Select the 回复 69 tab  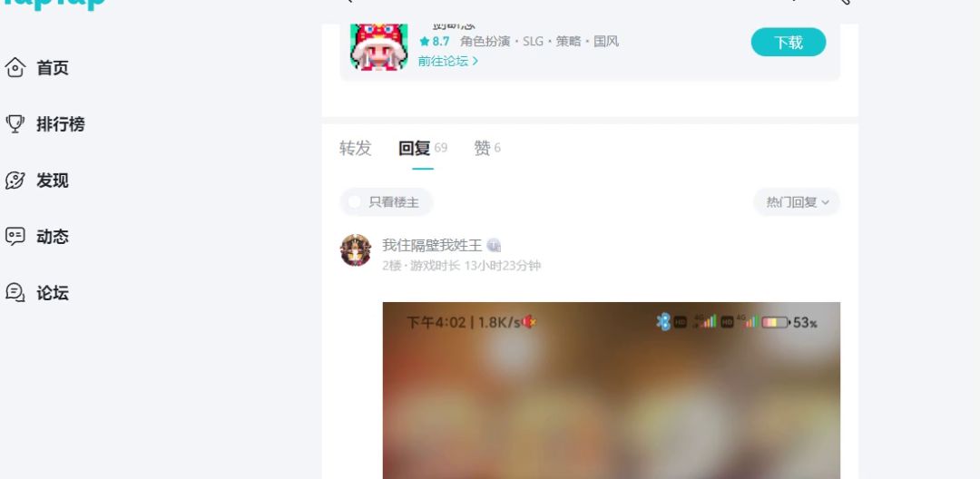423,148
